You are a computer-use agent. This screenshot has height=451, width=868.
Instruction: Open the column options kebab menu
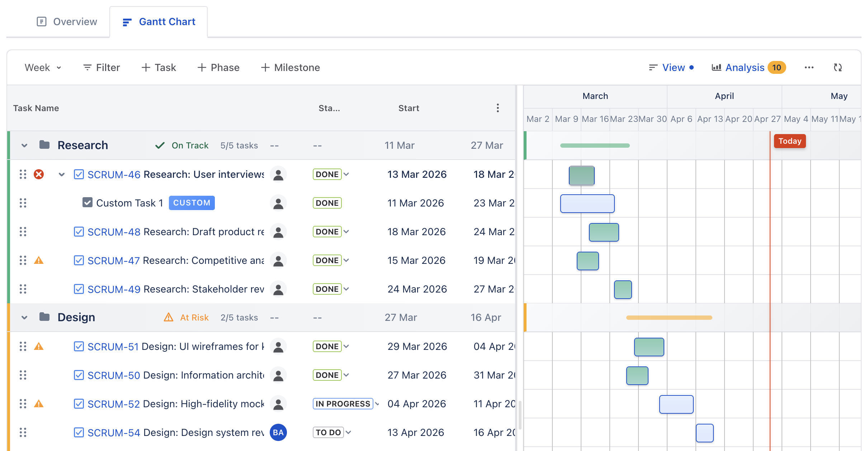tap(498, 108)
